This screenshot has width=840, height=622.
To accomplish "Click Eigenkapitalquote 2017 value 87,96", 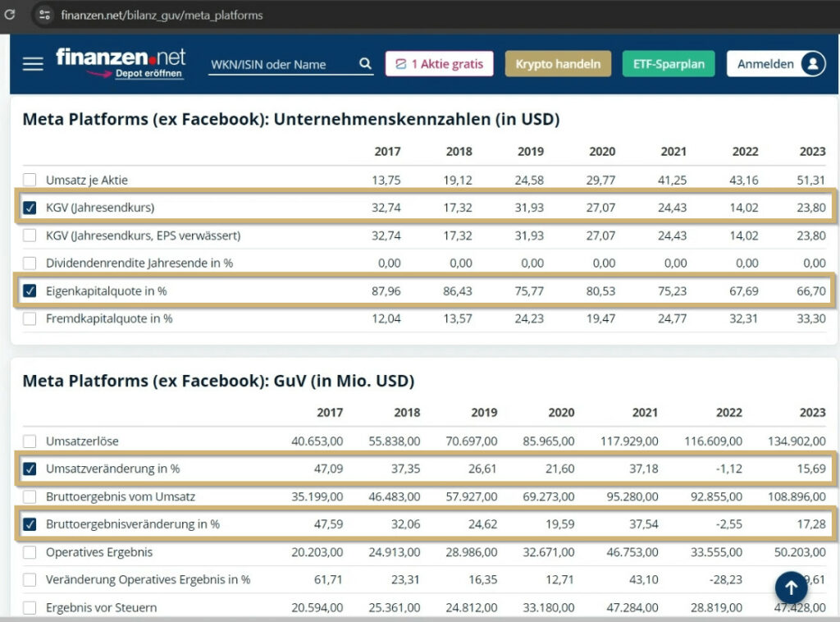I will click(386, 291).
